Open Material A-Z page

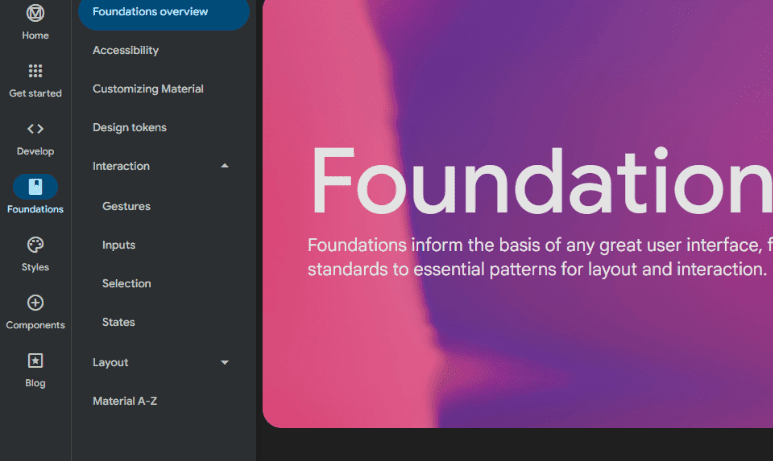[125, 401]
